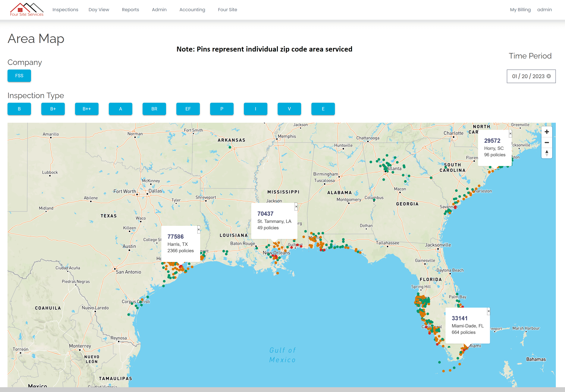565x392 pixels.
Task: Go to the My Billing link
Action: click(520, 10)
